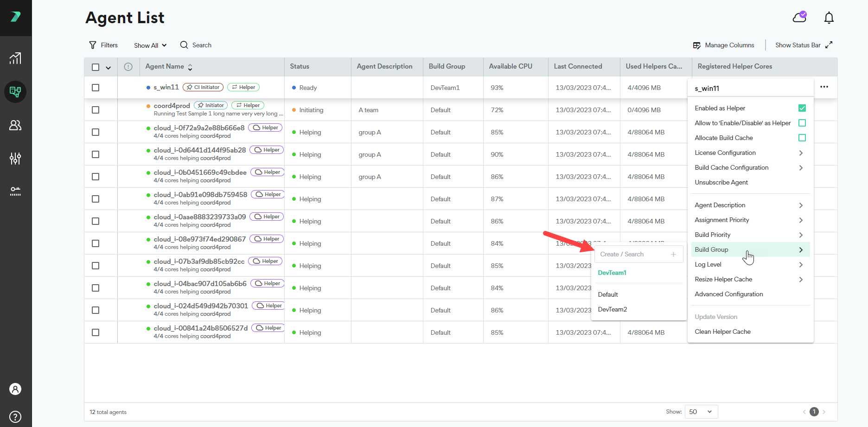Go to previous page arrow

click(x=804, y=412)
